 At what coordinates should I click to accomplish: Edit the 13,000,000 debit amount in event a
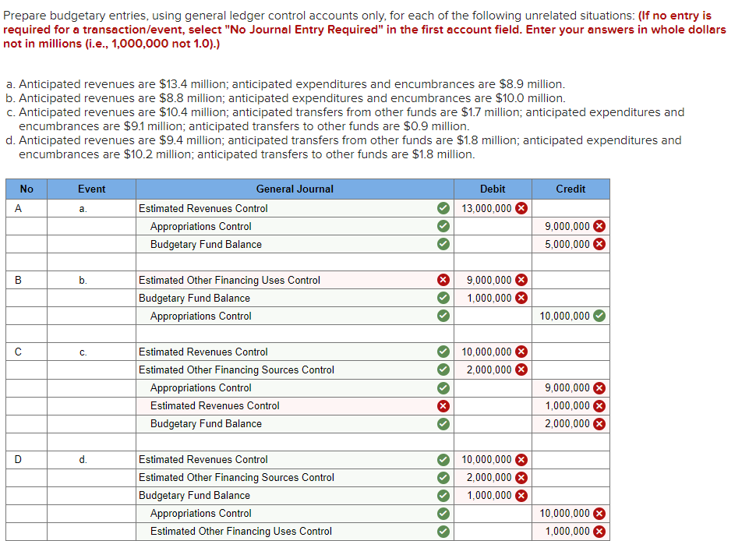point(493,208)
